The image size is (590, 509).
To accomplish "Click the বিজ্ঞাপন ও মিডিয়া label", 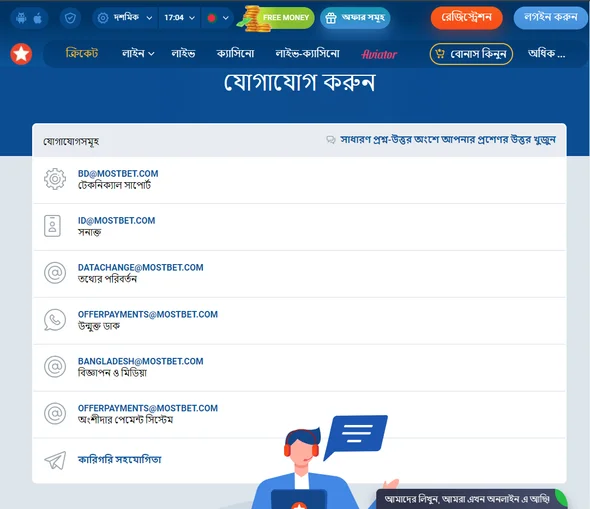I will pos(112,373).
